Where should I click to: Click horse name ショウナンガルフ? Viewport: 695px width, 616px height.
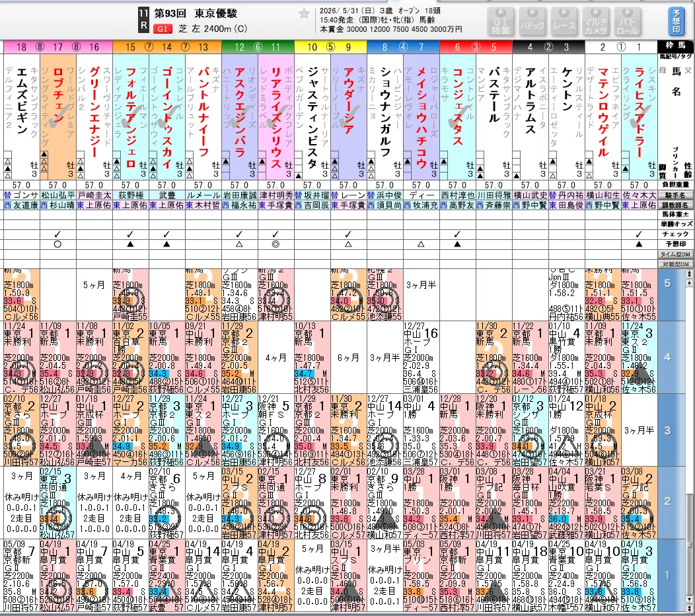coord(385,112)
